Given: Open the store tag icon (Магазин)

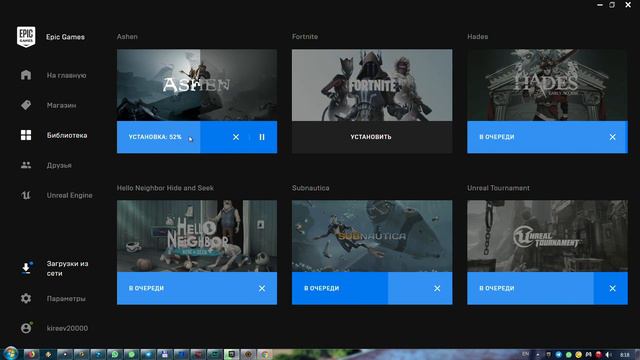Looking at the screenshot, I should click(26, 105).
